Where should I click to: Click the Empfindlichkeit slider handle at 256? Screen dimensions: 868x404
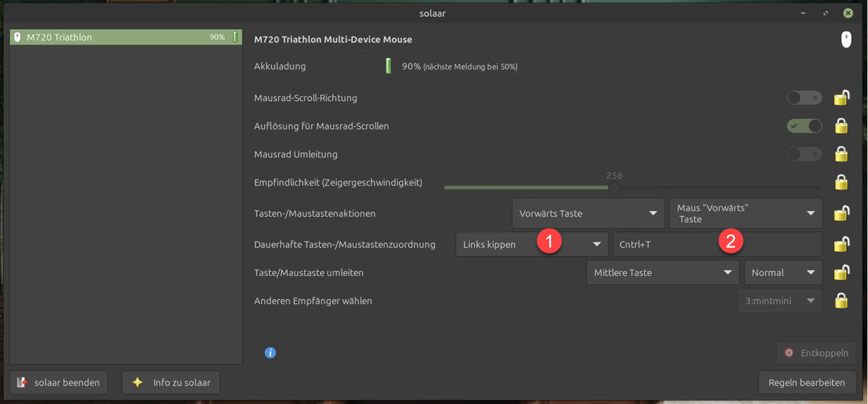click(x=614, y=187)
